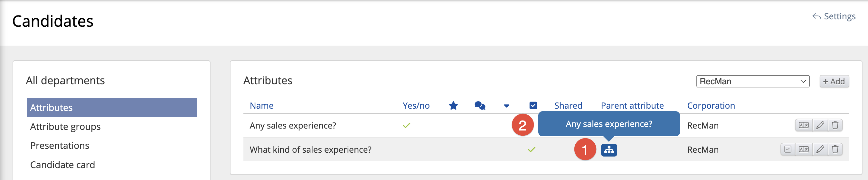
Task: Select Candidate card in the sidebar
Action: (62, 165)
